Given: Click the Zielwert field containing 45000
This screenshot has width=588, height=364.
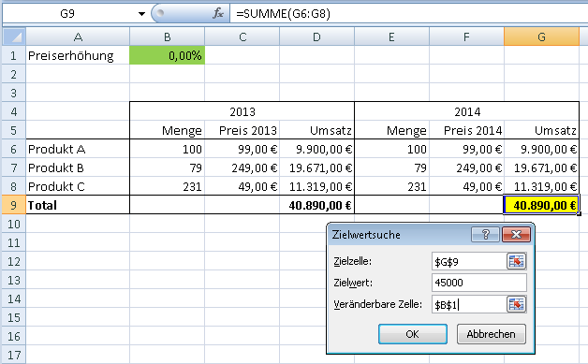Looking at the screenshot, I should point(479,283).
